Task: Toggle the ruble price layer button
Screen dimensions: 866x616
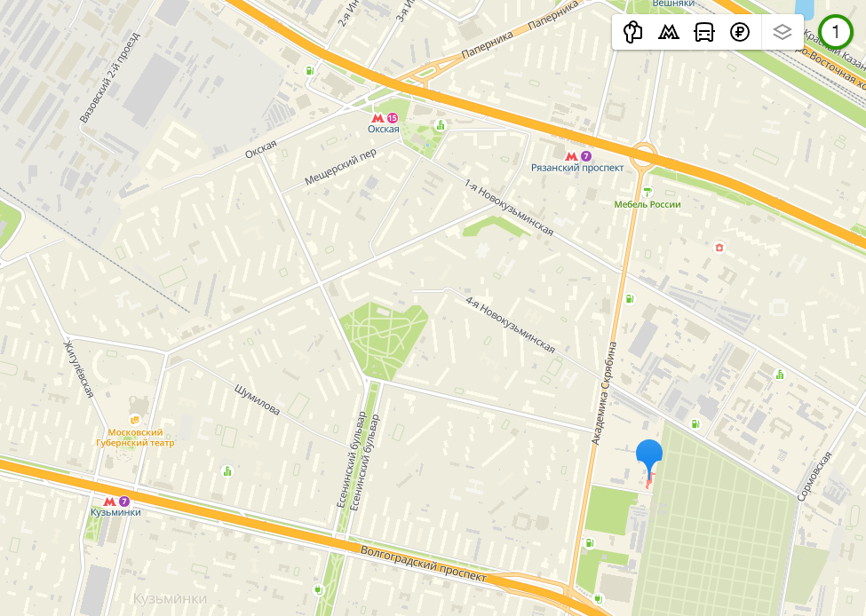Action: click(740, 33)
